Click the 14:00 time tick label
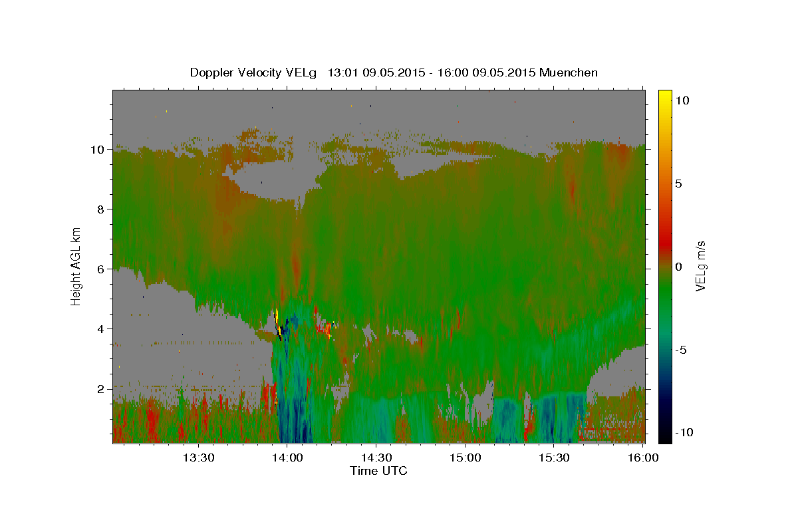This screenshot has height=532, width=798. point(287,458)
